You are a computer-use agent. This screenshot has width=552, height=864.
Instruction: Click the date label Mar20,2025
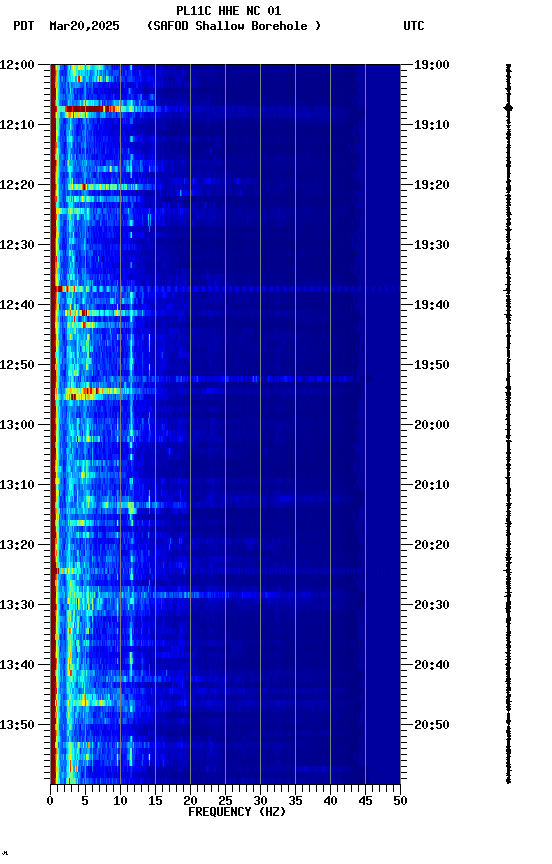(84, 26)
